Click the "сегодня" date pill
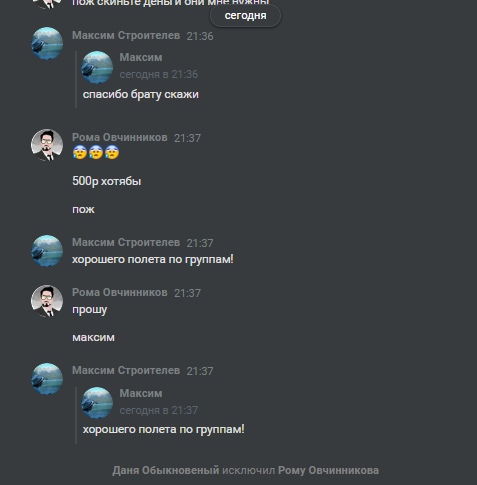Image resolution: width=477 pixels, height=485 pixels. point(245,15)
